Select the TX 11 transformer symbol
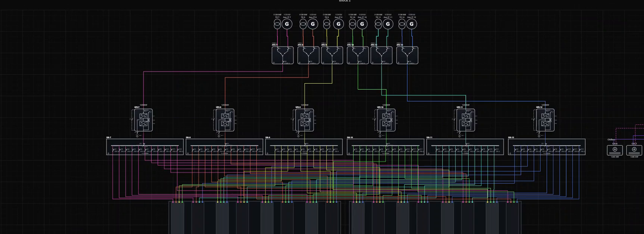The height and width of the screenshot is (234, 644). click(x=378, y=25)
